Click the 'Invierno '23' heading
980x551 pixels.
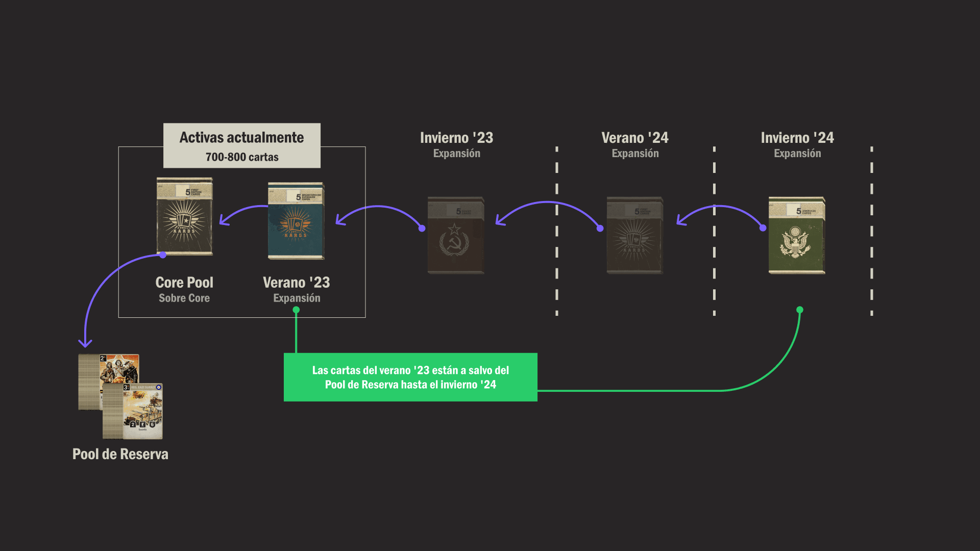pos(456,138)
